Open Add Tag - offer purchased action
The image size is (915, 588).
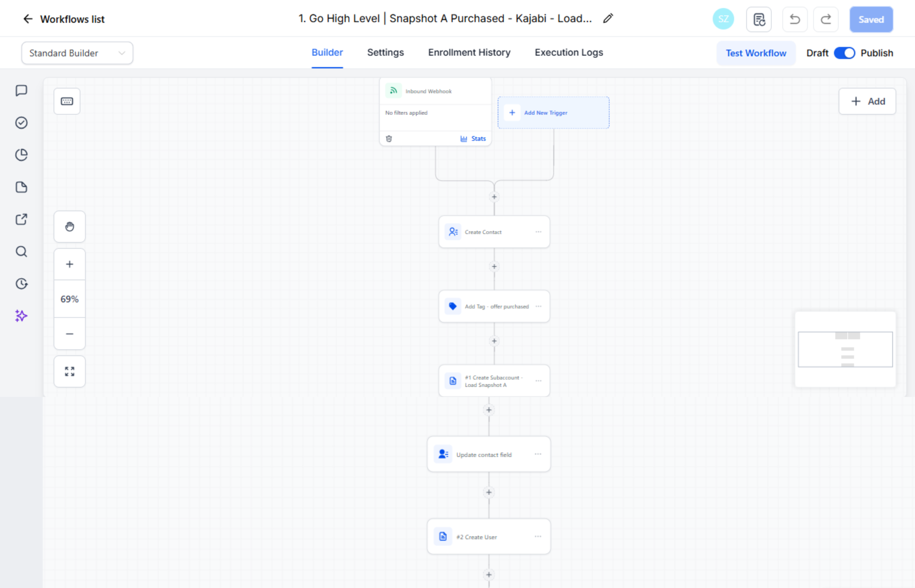(x=494, y=306)
